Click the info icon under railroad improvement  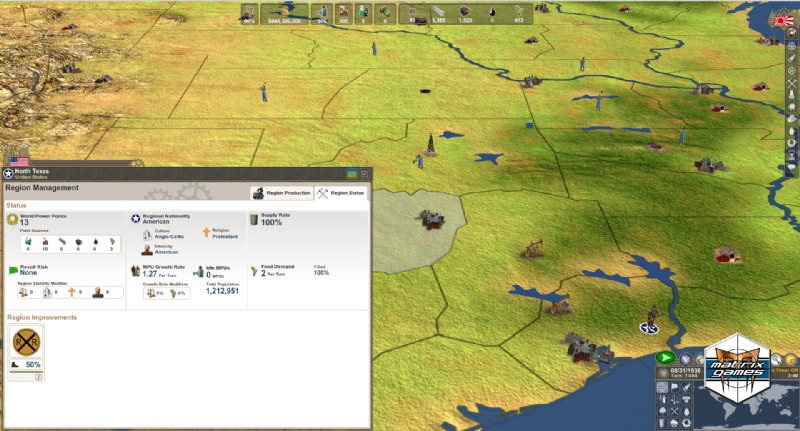click(38, 377)
